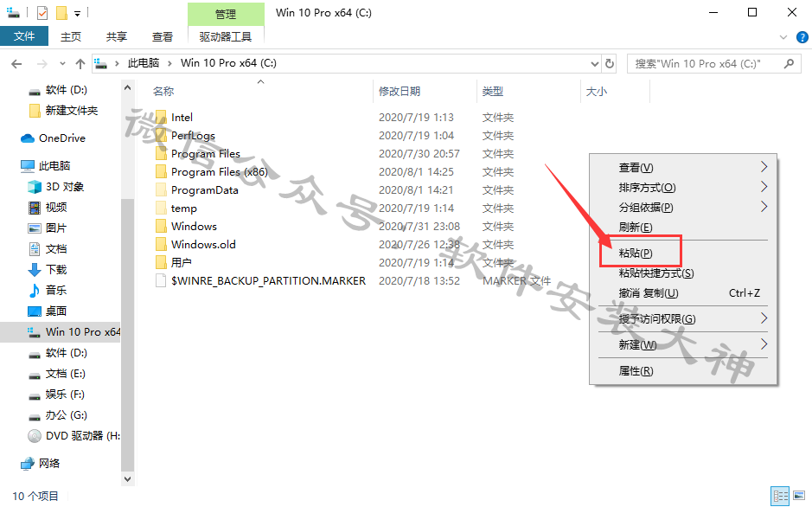
Task: Select the temp folder icon
Action: point(161,208)
